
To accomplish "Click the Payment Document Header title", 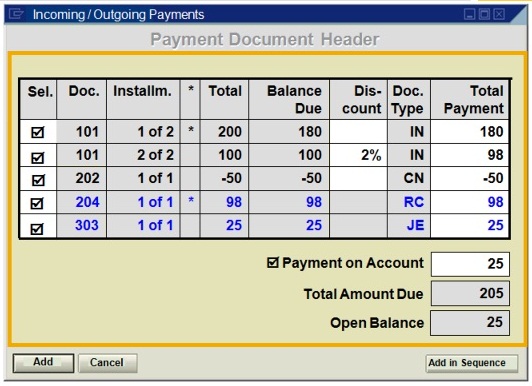I will point(265,39).
